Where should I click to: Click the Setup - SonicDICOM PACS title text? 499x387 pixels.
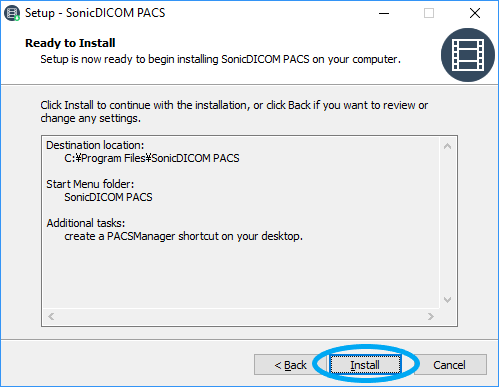[95, 13]
